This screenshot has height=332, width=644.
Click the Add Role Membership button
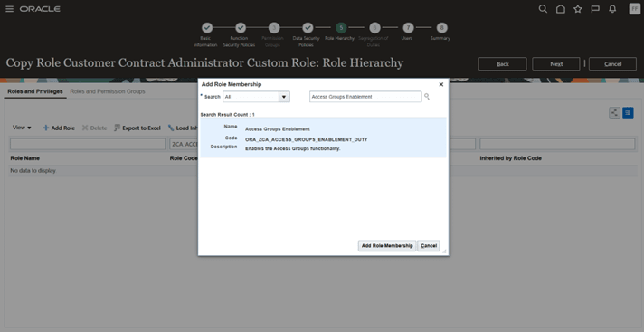387,246
